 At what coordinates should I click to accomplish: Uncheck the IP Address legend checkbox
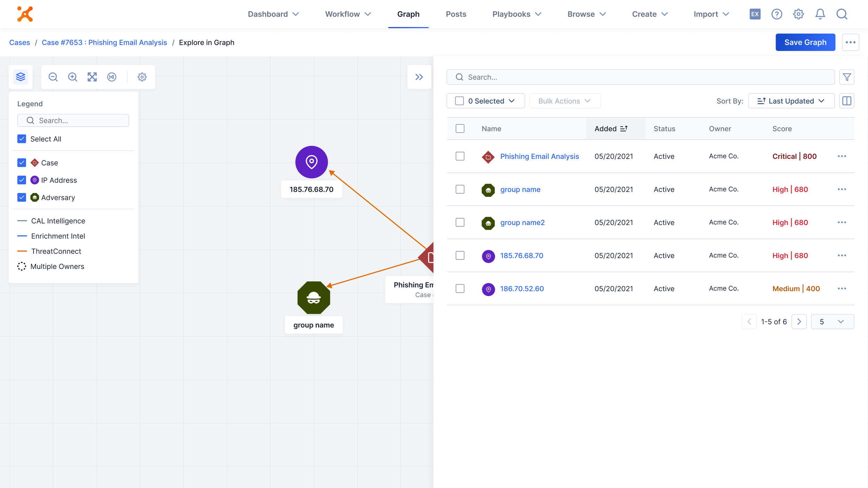22,180
